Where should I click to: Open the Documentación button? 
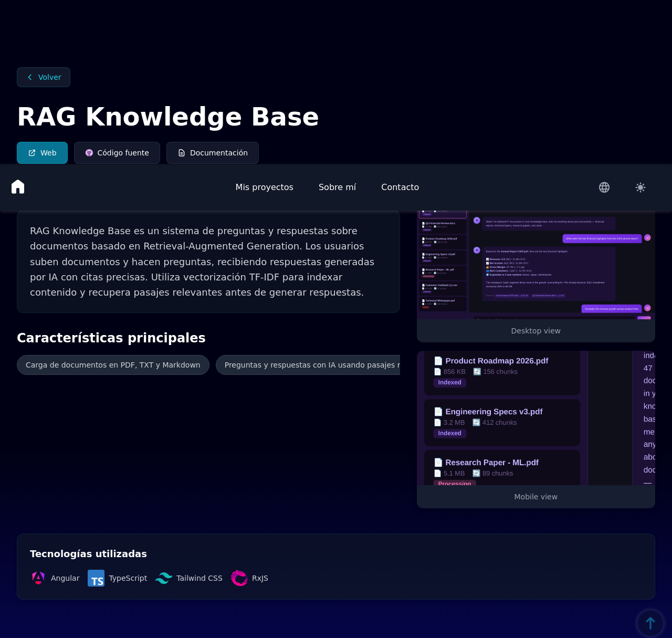point(213,153)
